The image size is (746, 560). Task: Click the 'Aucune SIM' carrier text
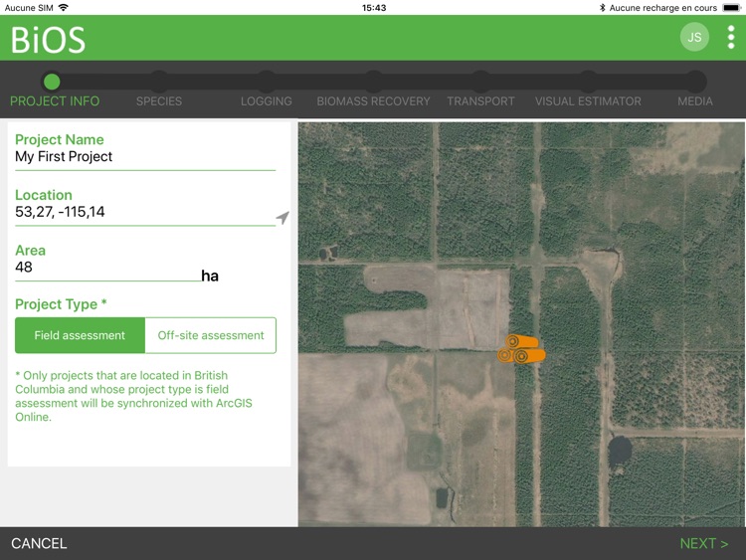[x=29, y=8]
